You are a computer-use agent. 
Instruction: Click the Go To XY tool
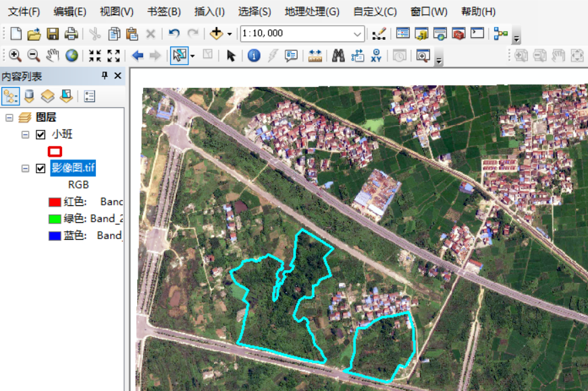377,55
